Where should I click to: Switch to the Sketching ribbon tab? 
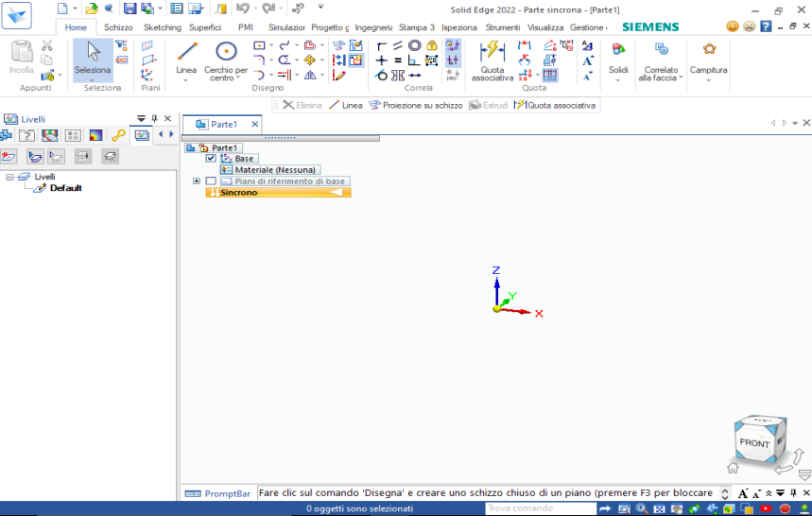coord(162,26)
